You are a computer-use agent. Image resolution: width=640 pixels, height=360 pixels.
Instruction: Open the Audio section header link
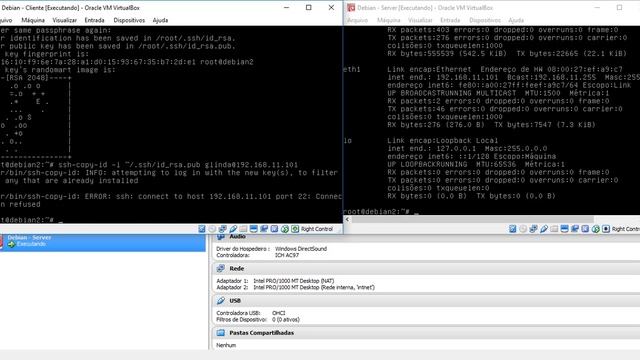237,237
